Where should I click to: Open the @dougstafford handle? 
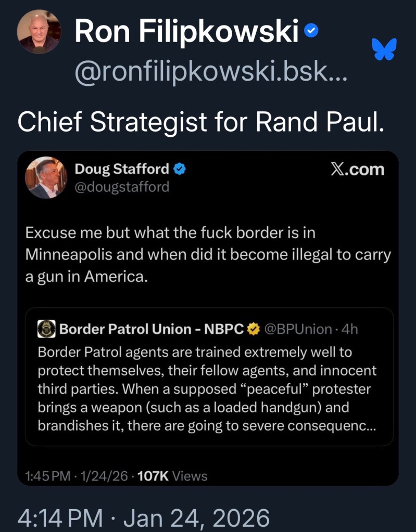pyautogui.click(x=122, y=186)
